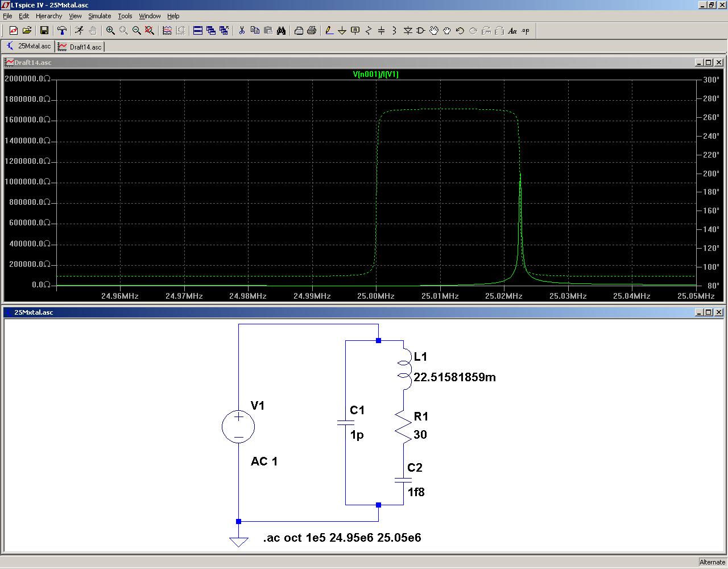728x569 pixels.
Task: Select the Label Net tool
Action: pos(355,31)
